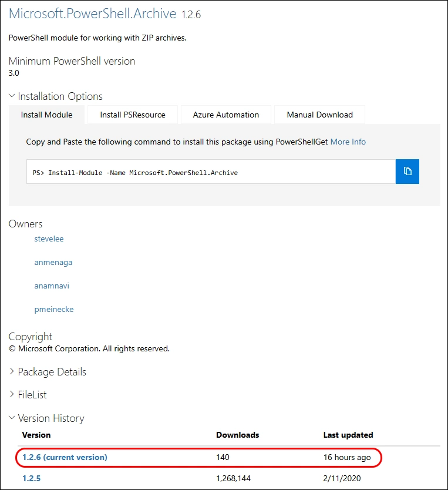Select the minimum PowerShell version value 3.0
The image size is (448, 490).
click(14, 73)
